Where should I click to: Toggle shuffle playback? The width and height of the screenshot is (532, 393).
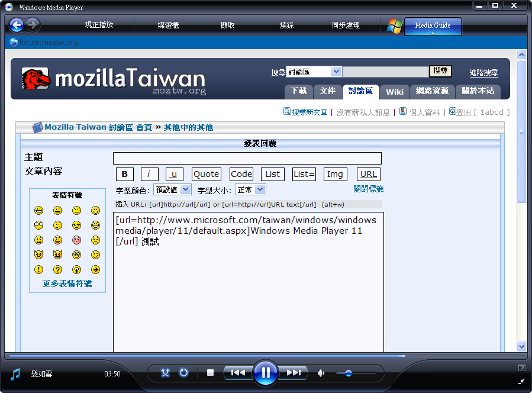(165, 373)
